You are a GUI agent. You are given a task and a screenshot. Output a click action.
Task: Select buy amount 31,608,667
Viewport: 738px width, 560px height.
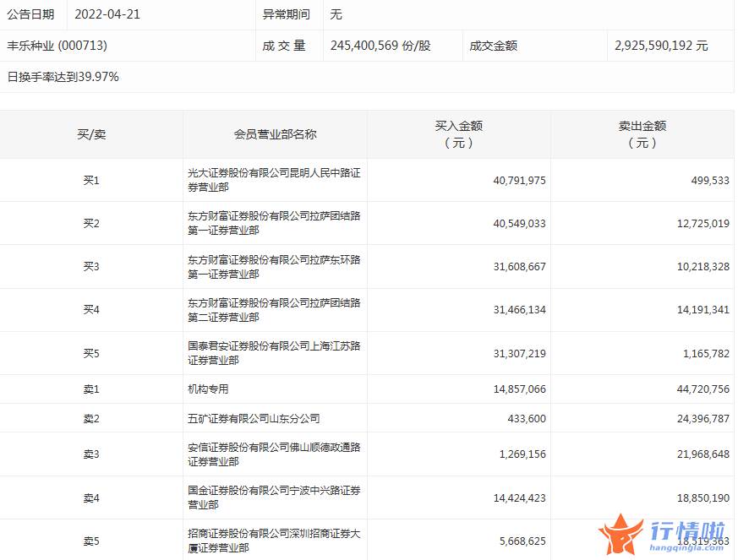pos(520,267)
